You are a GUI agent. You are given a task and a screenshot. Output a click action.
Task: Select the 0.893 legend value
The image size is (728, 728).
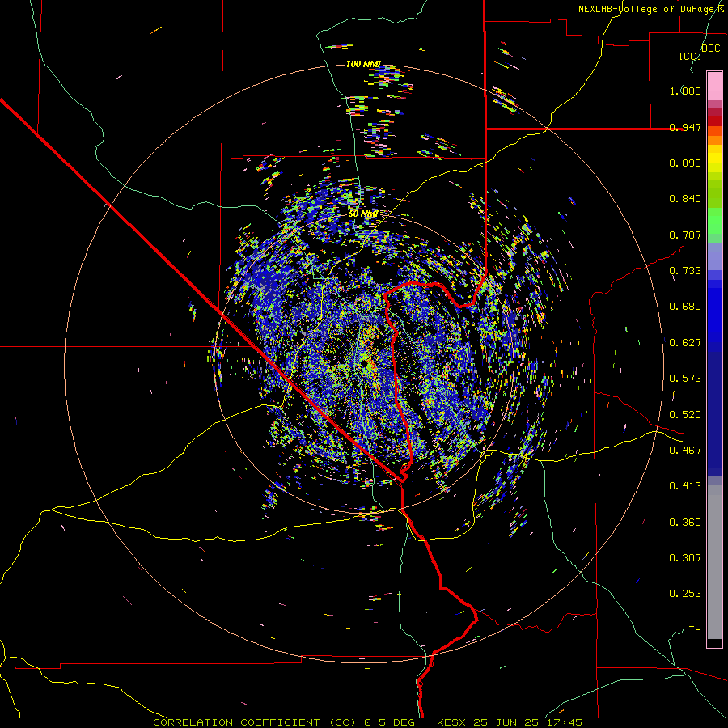tap(685, 163)
